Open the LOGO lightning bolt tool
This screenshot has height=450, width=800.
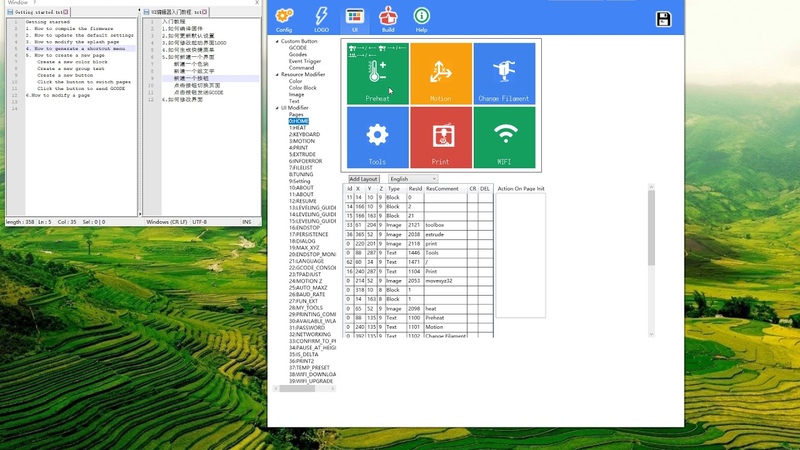pyautogui.click(x=321, y=19)
